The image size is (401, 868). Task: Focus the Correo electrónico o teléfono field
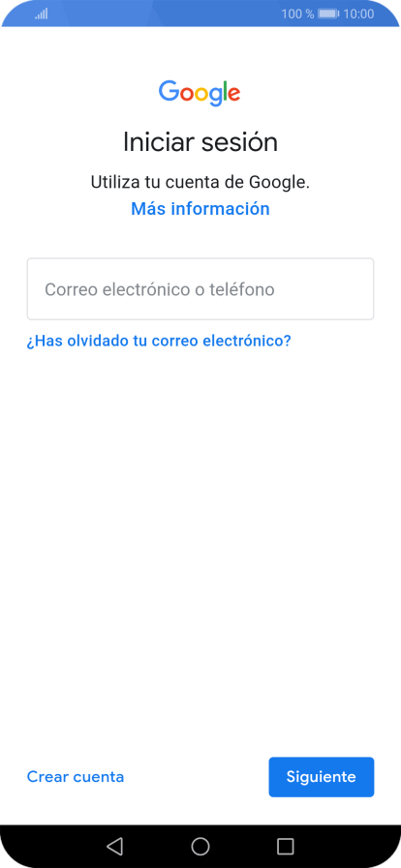coord(200,289)
